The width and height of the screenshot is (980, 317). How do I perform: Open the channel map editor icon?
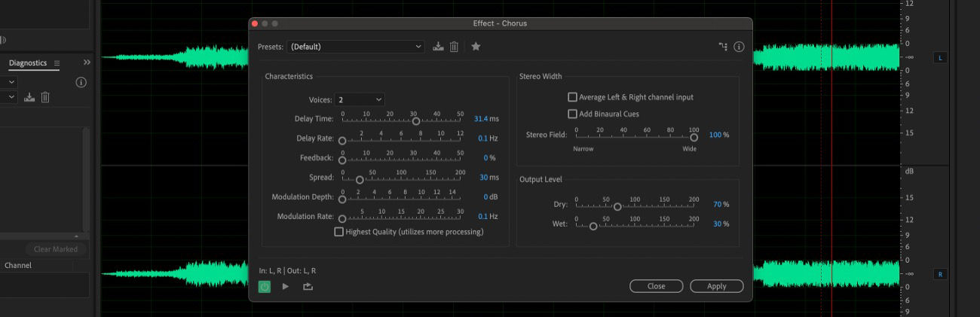point(723,47)
